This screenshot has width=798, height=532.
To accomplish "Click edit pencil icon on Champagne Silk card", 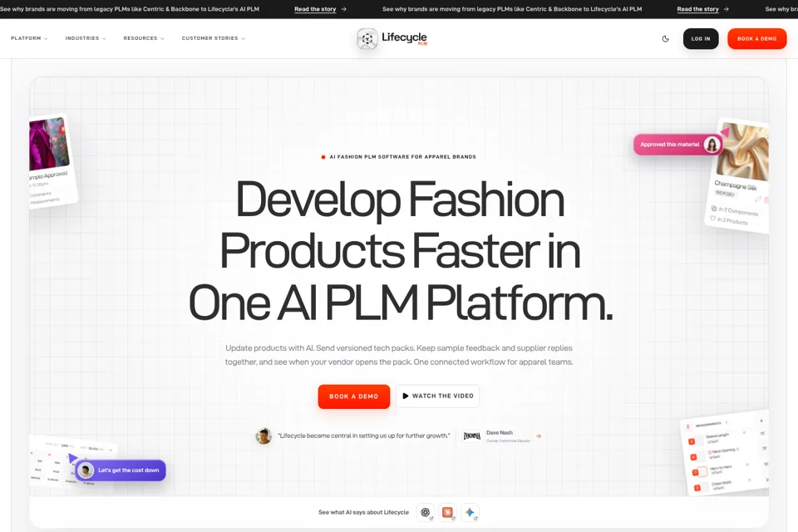I will (758, 199).
